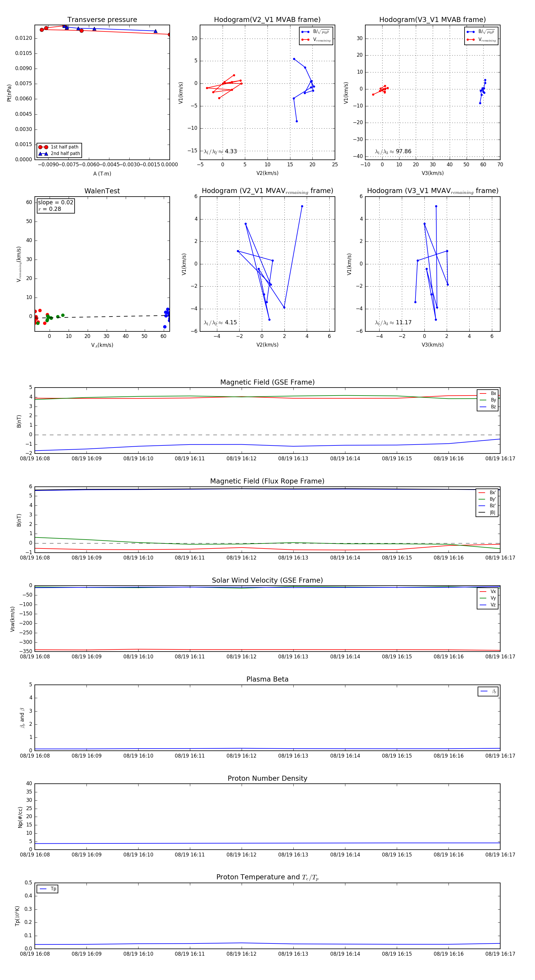Click the "By" legend entry in GSE field plot
Image resolution: width=535 pixels, height=980 pixels.
tap(488, 400)
